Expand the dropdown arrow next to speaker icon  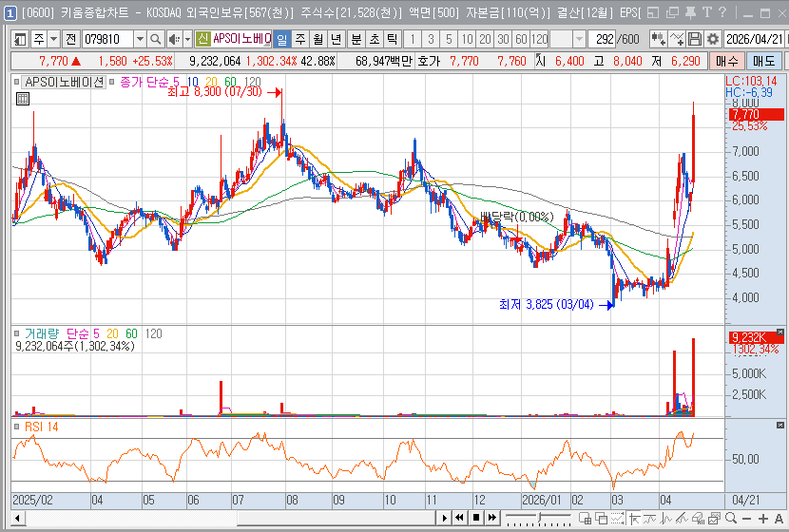click(187, 39)
